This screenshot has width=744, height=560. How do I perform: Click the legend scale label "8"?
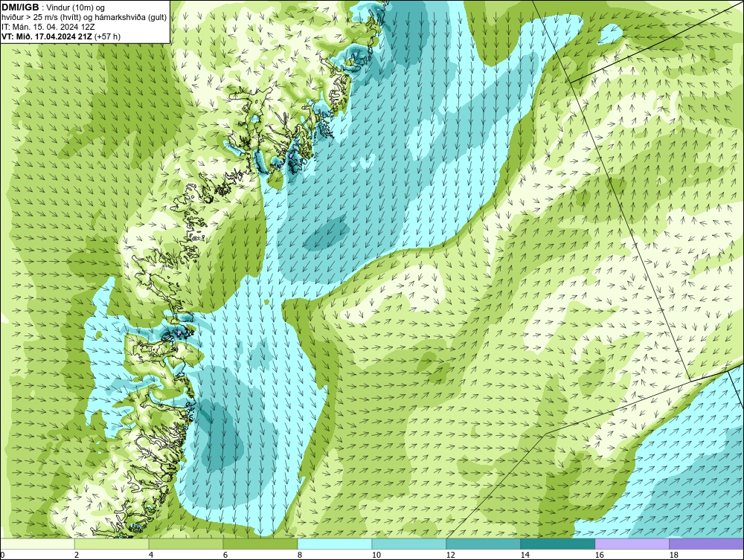tap(299, 555)
